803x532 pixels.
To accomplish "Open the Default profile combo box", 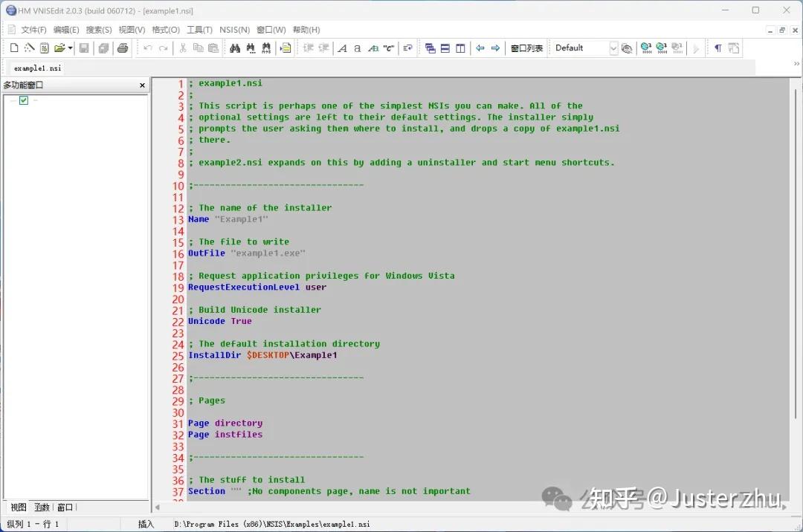I will coord(585,48).
